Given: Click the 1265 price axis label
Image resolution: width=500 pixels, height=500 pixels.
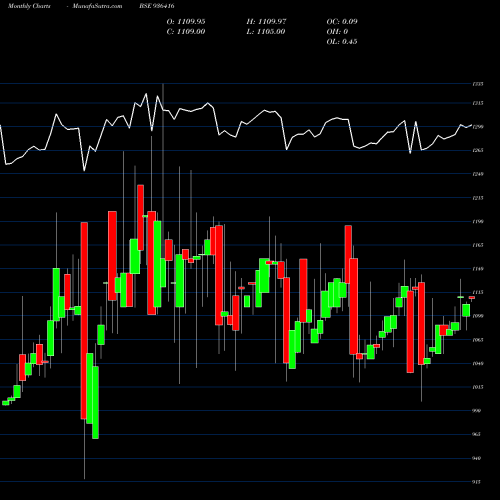Looking at the screenshot, I should click(x=478, y=150).
